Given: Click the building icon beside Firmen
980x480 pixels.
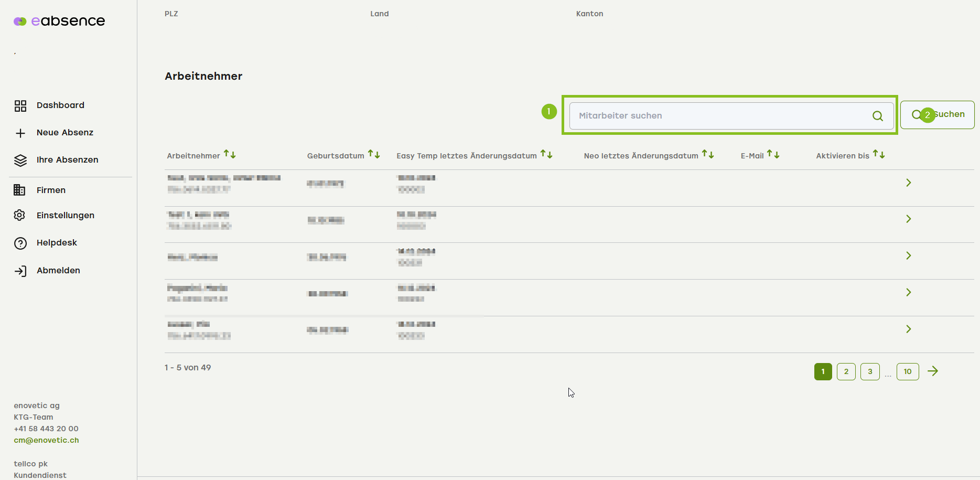Looking at the screenshot, I should [19, 190].
